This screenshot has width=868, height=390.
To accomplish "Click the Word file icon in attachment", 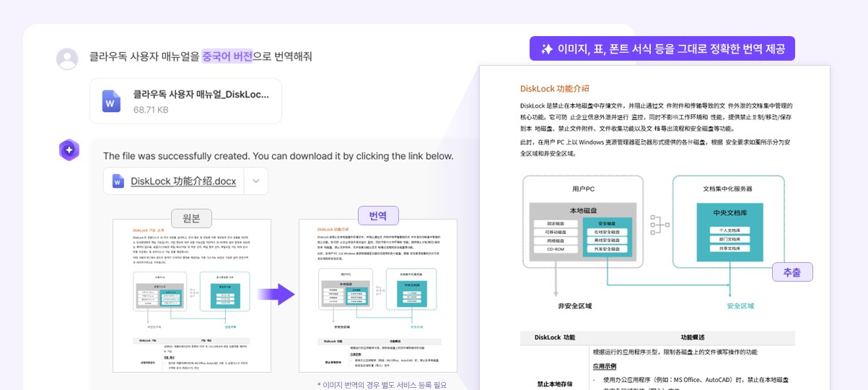I will coord(111,101).
